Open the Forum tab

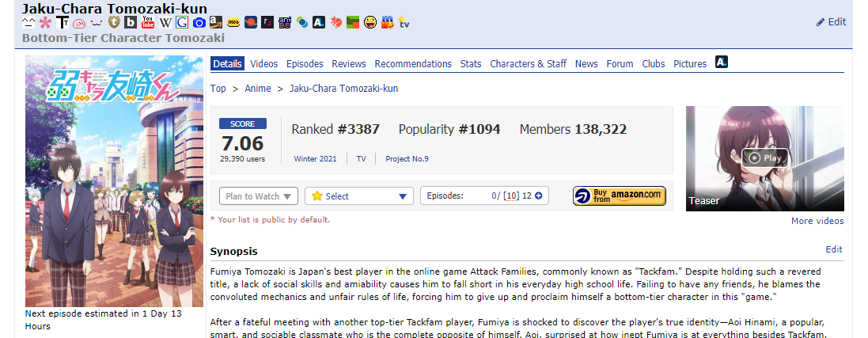click(x=620, y=63)
